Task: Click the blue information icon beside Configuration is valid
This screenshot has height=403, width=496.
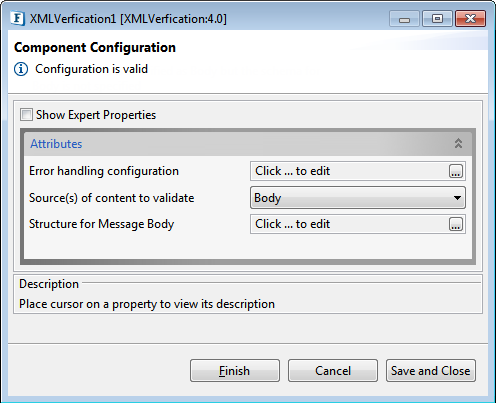Action: (21, 69)
